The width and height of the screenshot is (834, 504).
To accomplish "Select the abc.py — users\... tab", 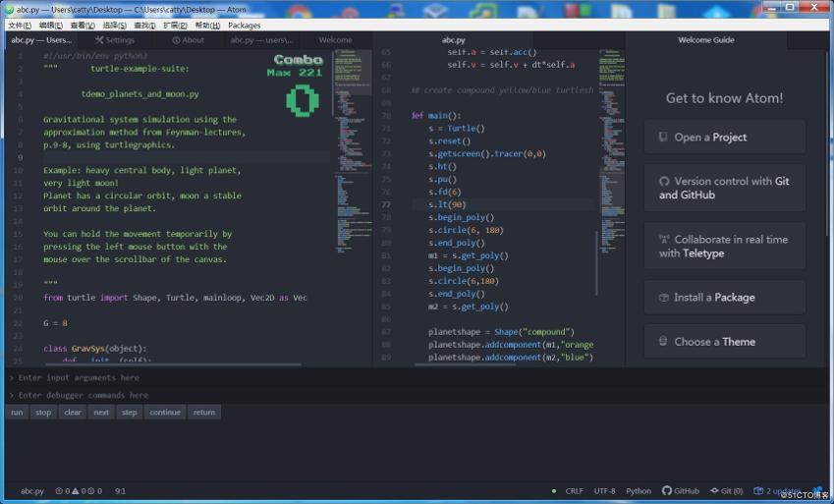I will point(261,40).
